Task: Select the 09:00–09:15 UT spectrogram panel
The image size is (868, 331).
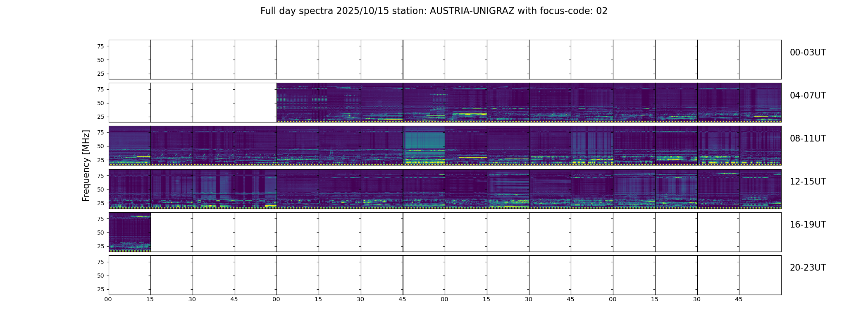Action: (x=298, y=146)
